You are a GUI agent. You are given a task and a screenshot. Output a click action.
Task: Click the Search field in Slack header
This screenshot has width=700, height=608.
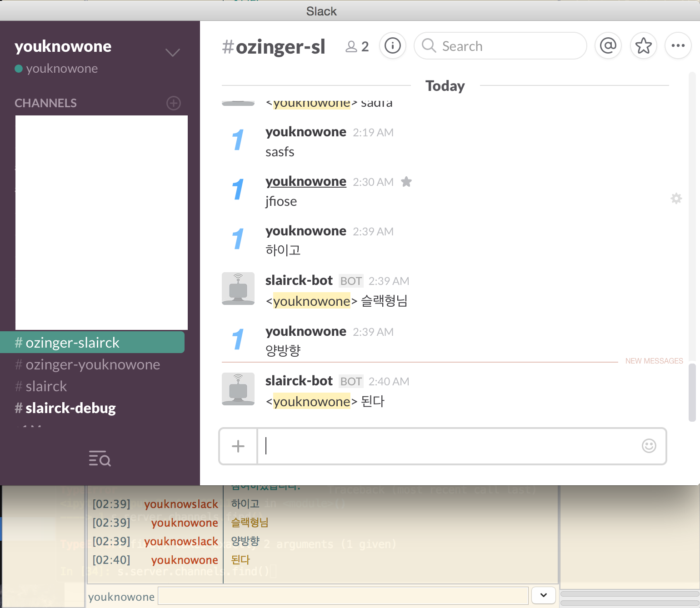point(500,45)
